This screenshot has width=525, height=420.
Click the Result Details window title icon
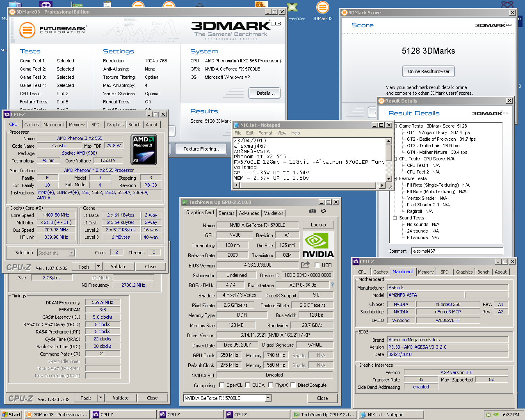tap(381, 101)
